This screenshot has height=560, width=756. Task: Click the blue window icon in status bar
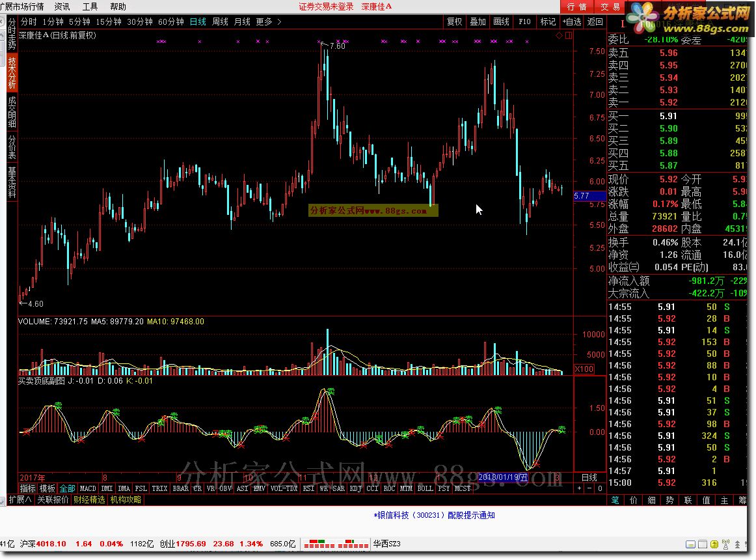click(x=690, y=544)
